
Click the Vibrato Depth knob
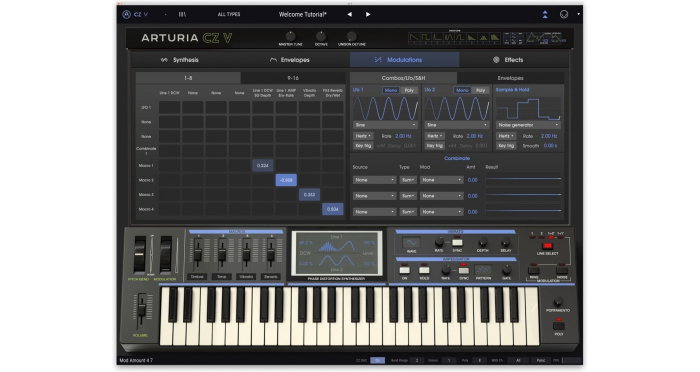[x=482, y=243]
